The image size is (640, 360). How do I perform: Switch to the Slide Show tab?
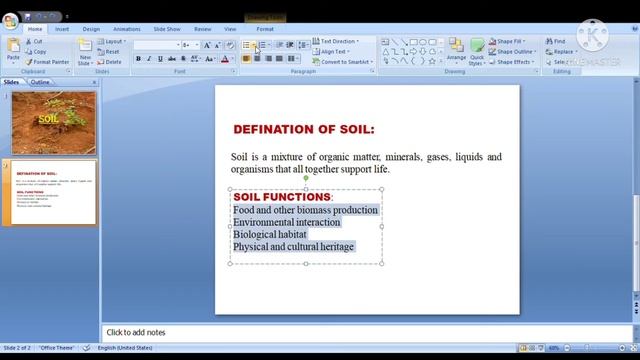pos(167,29)
